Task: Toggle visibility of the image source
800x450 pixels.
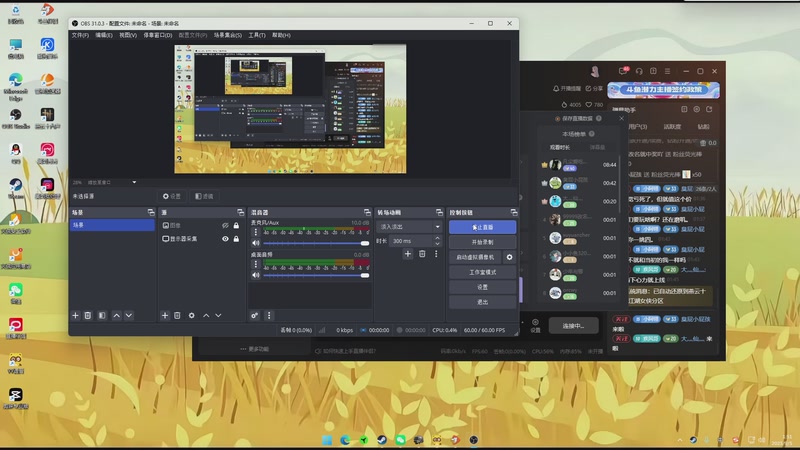Action: pyautogui.click(x=225, y=225)
